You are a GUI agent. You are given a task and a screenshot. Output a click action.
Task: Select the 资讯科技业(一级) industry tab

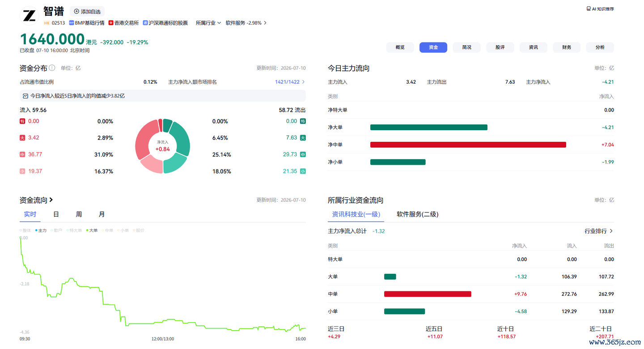point(356,214)
